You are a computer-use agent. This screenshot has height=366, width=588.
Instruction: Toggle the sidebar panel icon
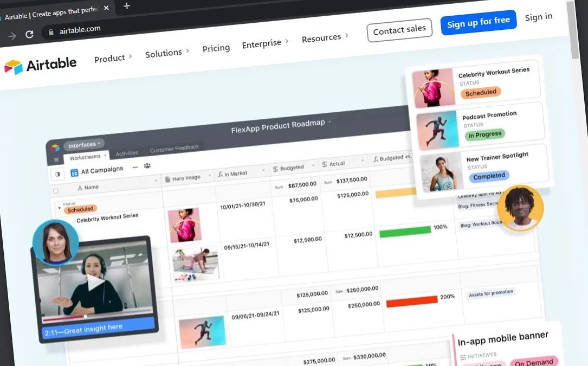[57, 174]
